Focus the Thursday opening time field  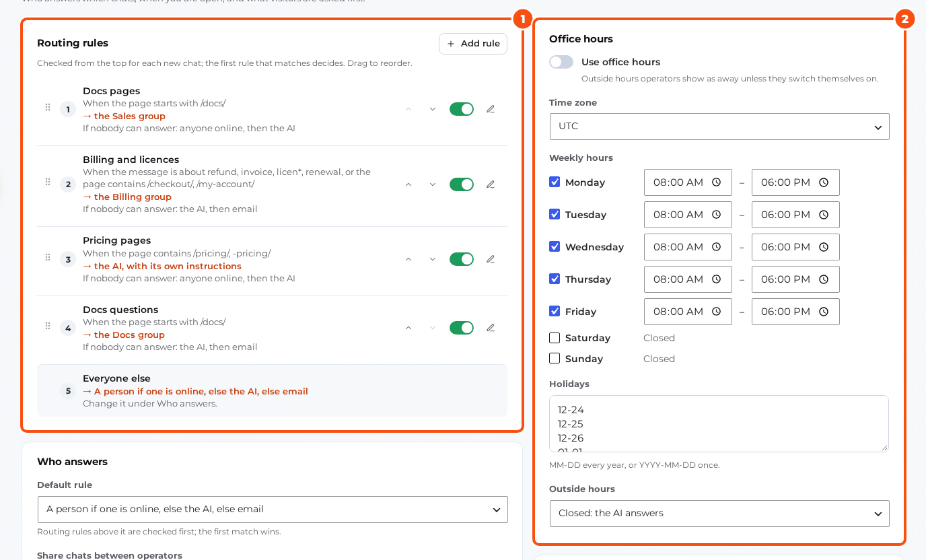pos(688,279)
